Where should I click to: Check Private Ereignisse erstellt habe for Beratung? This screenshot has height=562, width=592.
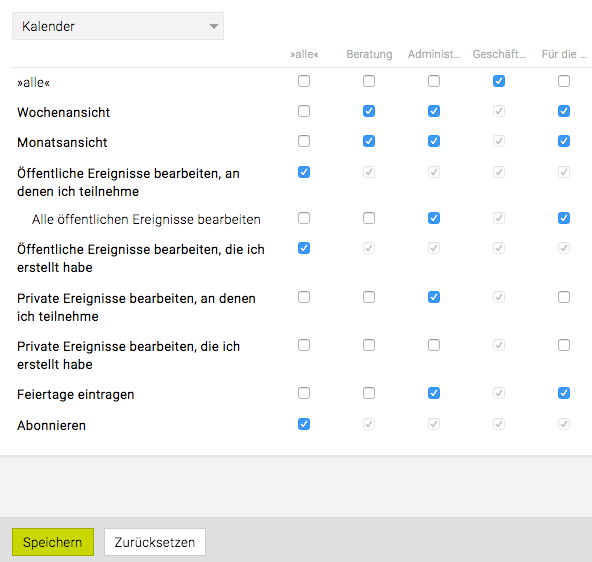[369, 345]
